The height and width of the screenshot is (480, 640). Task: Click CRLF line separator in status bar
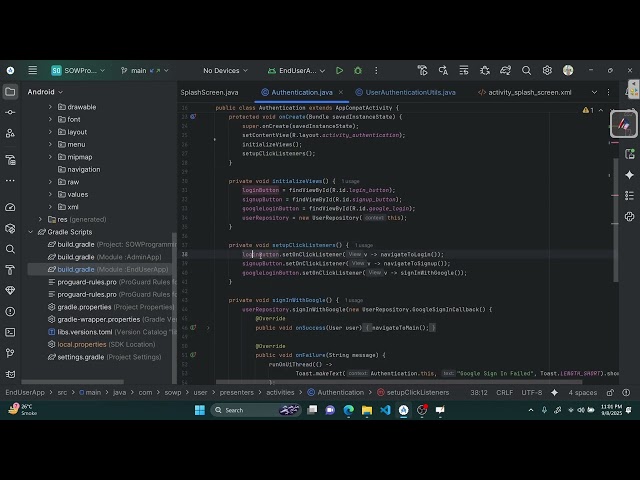[x=504, y=393]
